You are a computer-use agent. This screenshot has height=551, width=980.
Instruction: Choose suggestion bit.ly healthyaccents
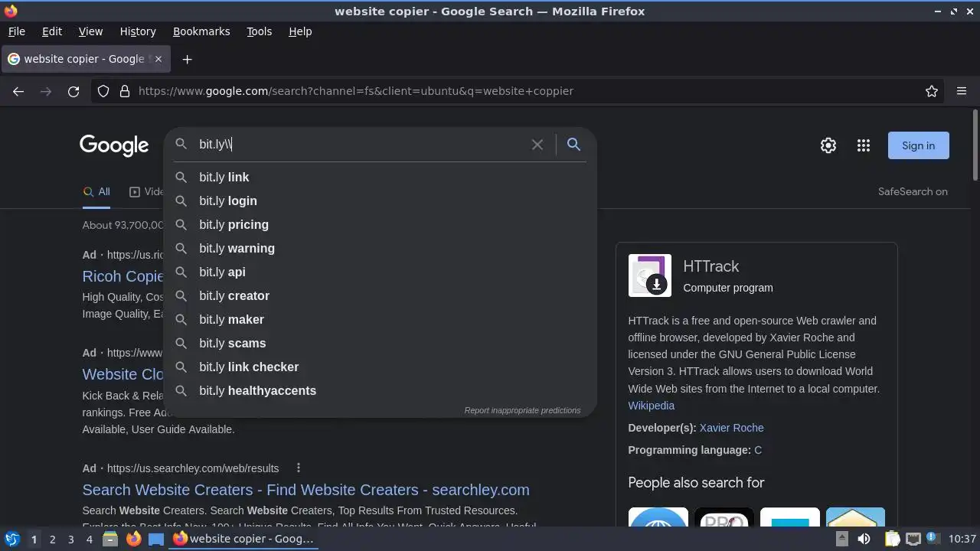click(x=380, y=390)
